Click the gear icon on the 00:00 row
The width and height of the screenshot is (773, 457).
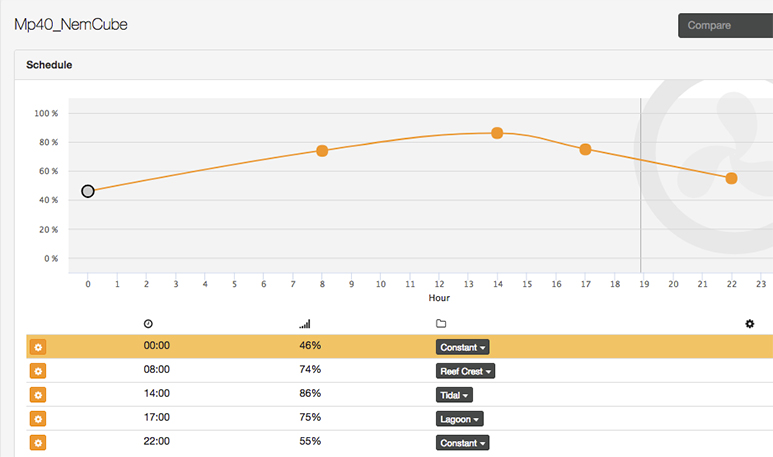[x=38, y=347]
